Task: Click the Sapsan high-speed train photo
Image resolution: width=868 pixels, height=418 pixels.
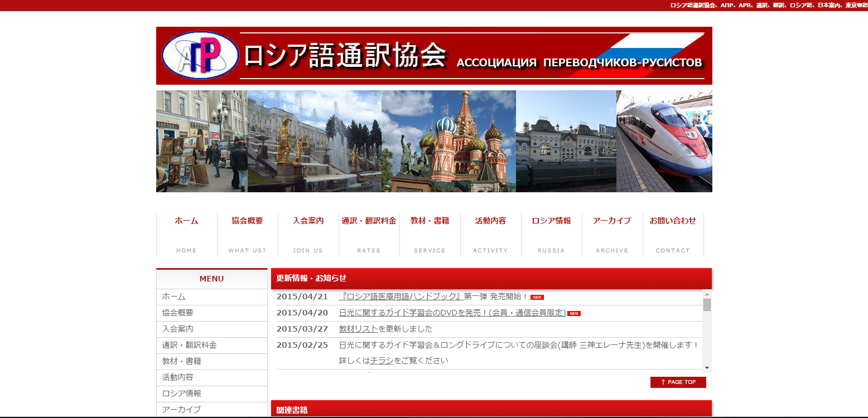Action: point(664,142)
